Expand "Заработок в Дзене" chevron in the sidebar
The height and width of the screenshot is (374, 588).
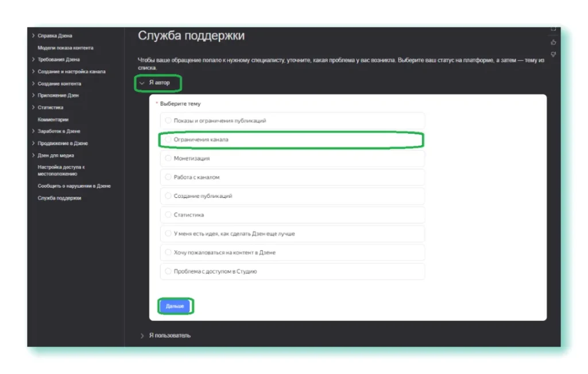(33, 131)
